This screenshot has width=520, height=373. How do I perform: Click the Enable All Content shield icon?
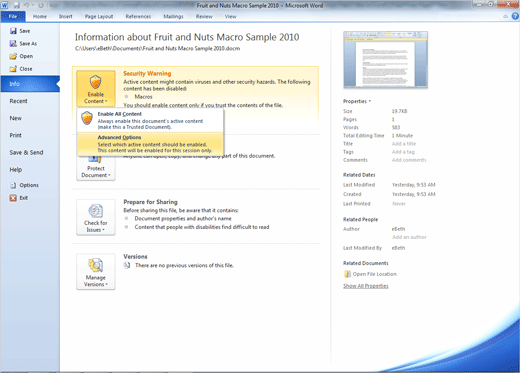(87, 118)
